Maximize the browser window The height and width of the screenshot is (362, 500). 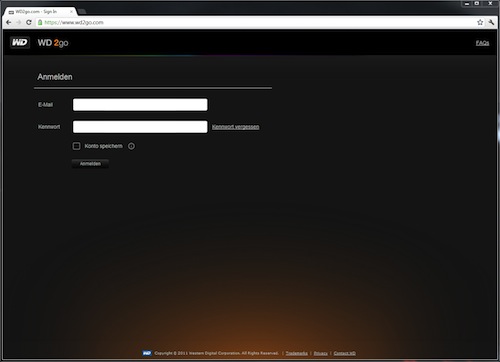pyautogui.click(x=477, y=4)
